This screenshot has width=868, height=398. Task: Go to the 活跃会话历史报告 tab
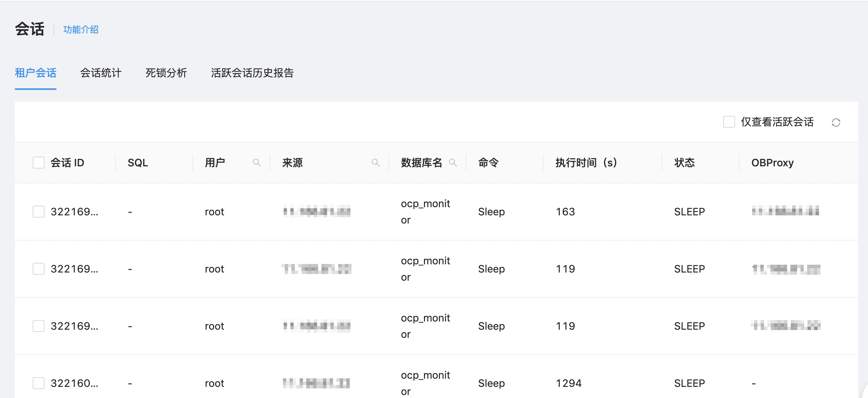pos(252,73)
